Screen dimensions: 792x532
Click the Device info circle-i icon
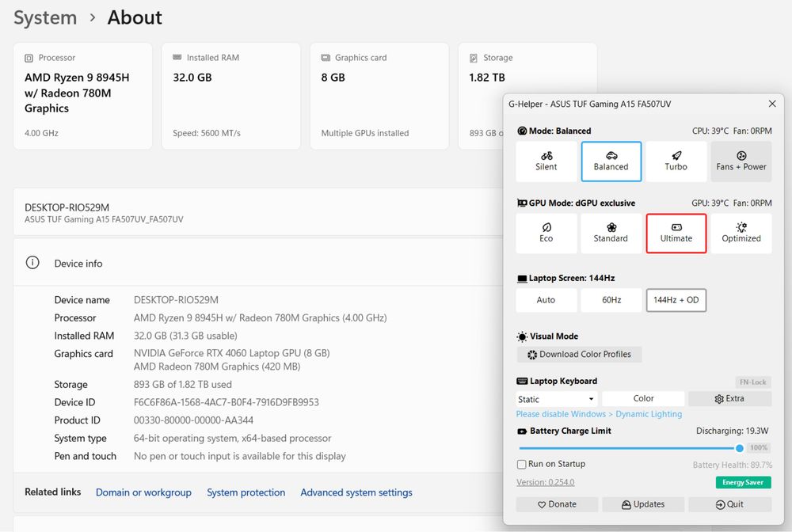pyautogui.click(x=32, y=263)
